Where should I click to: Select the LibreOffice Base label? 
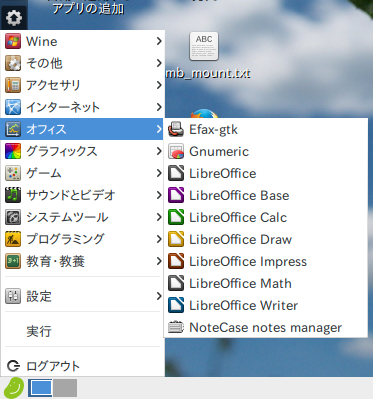239,195
